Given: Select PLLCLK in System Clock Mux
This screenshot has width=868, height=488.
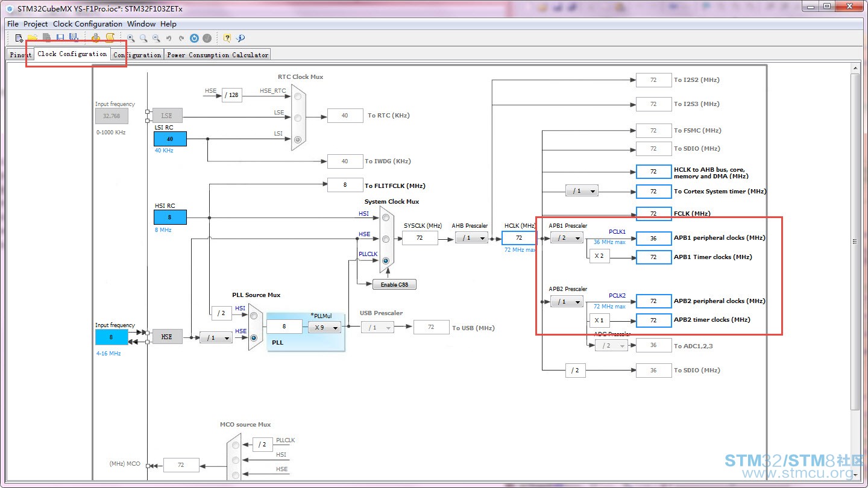Looking at the screenshot, I should (x=386, y=261).
